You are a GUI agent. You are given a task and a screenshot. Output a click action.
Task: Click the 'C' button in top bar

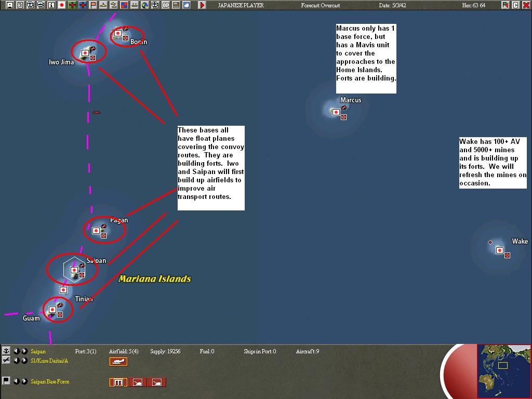pyautogui.click(x=516, y=5)
